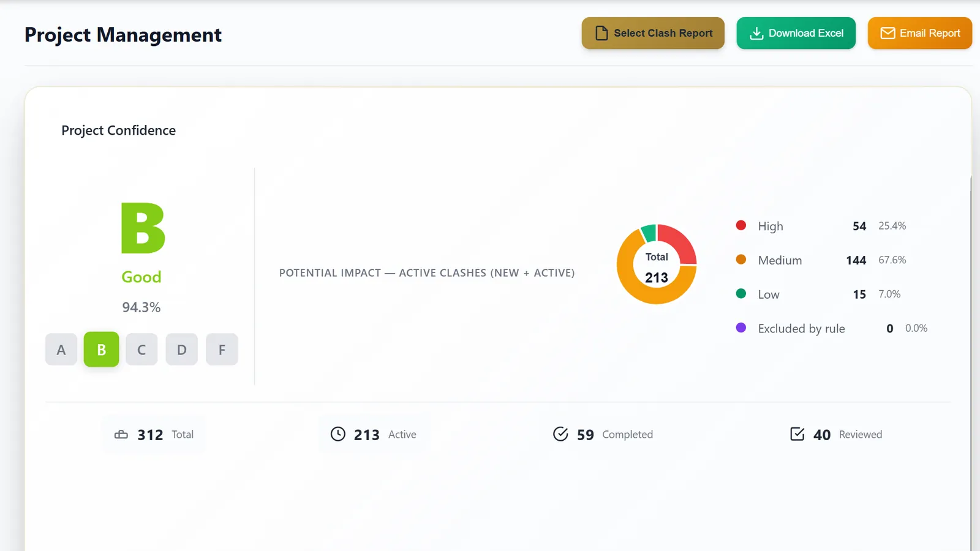980x551 pixels.
Task: Click the large green B grade letter
Action: (x=143, y=228)
